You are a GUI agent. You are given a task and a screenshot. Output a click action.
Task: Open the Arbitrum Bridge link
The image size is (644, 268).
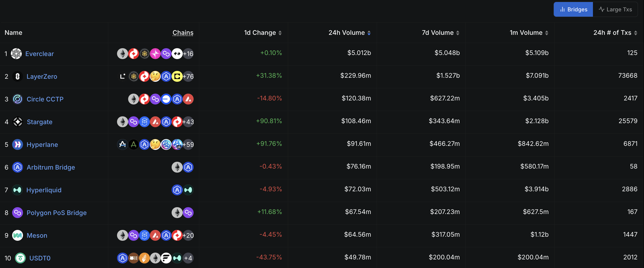pyautogui.click(x=51, y=167)
